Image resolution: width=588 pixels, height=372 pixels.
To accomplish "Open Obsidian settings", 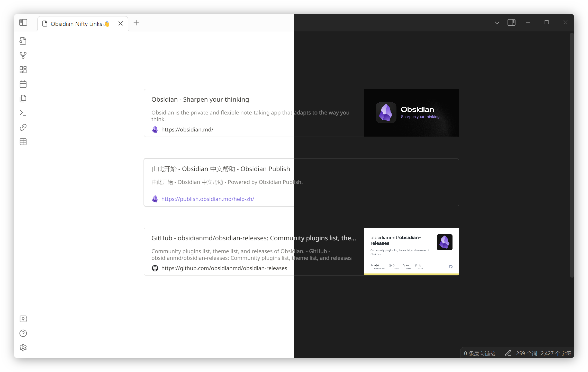I will tap(23, 348).
